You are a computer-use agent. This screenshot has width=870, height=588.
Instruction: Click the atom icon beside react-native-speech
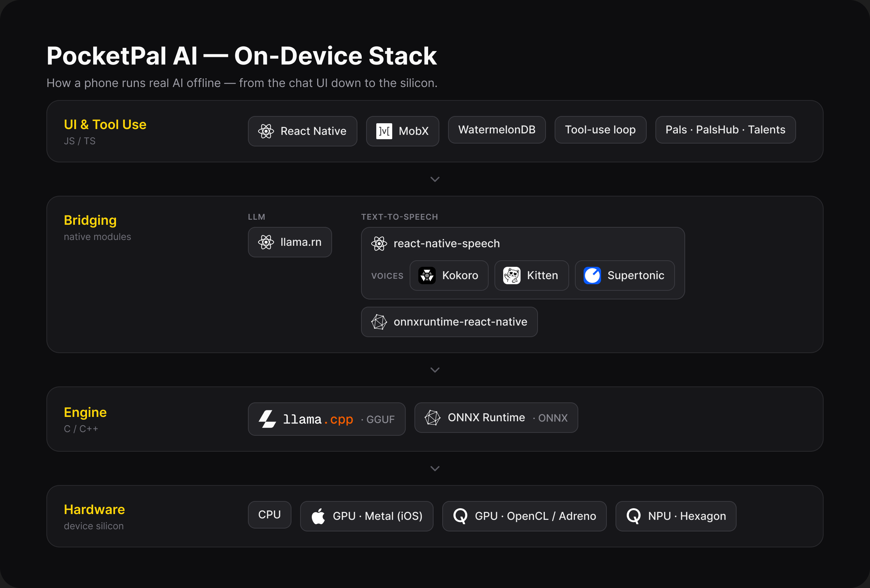[379, 244]
